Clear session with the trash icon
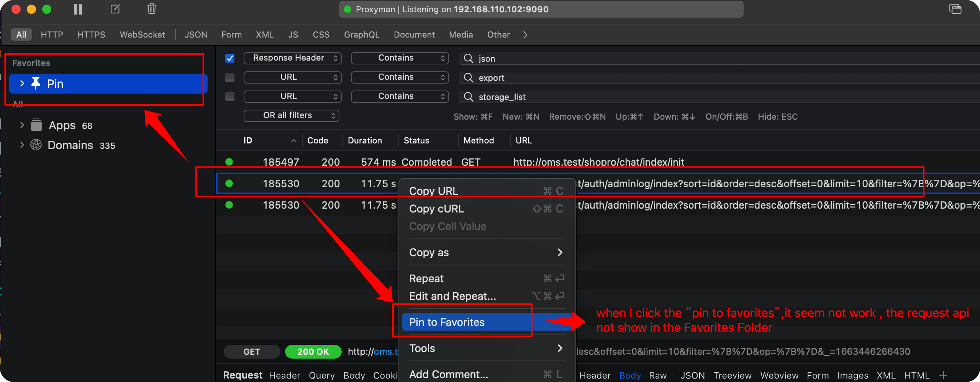Image resolution: width=980 pixels, height=382 pixels. click(152, 9)
